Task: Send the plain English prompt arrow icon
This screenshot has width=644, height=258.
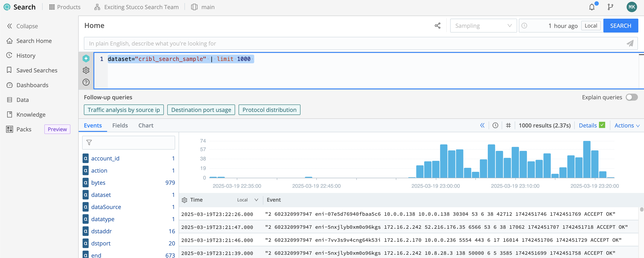Action: tap(630, 43)
